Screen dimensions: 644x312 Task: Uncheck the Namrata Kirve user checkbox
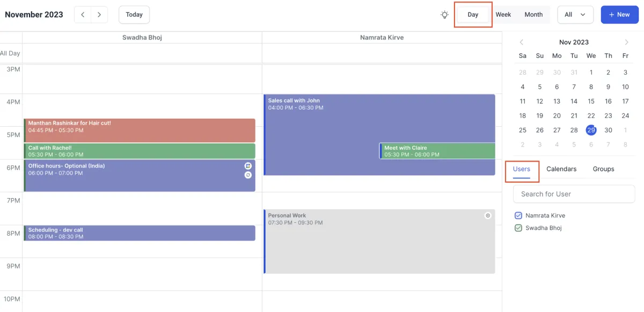[x=518, y=215]
